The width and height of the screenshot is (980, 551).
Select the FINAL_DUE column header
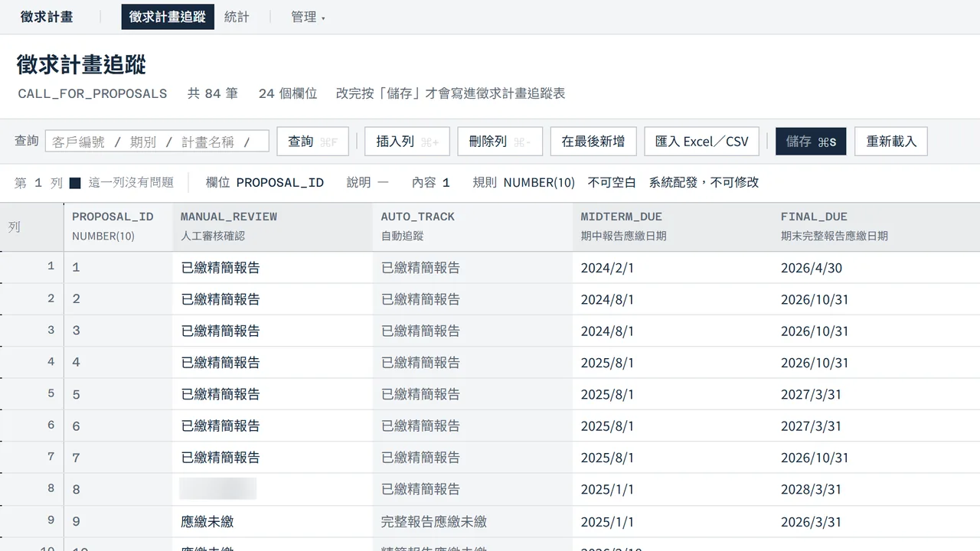tap(877, 227)
